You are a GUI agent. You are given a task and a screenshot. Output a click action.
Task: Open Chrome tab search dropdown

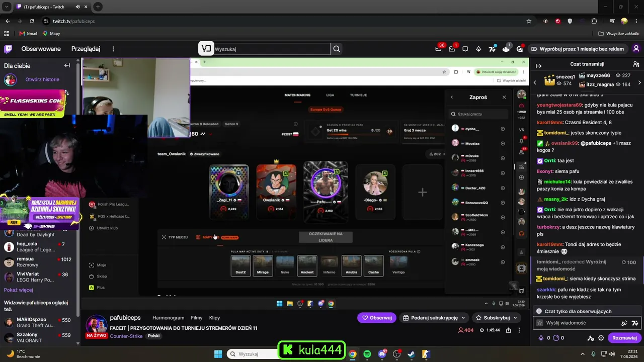pos(7,7)
